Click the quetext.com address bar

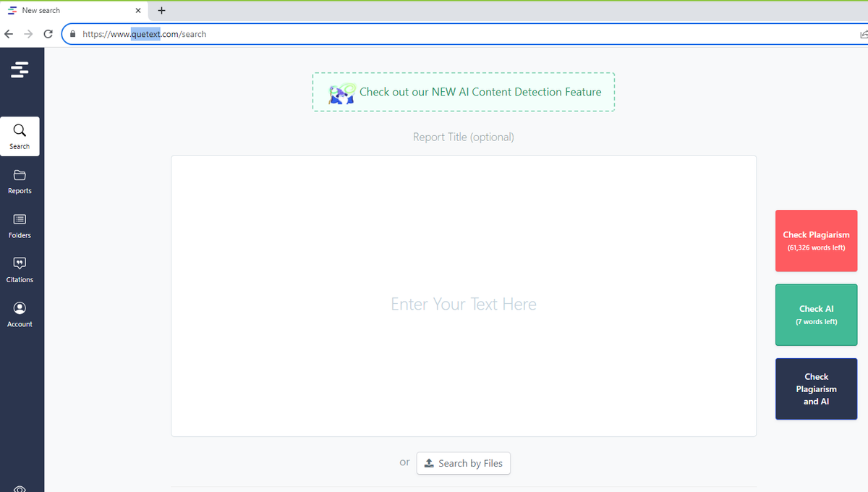(x=463, y=34)
